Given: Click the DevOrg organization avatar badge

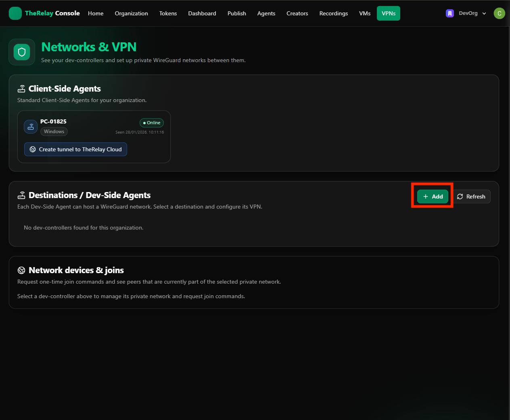Looking at the screenshot, I should pos(450,13).
